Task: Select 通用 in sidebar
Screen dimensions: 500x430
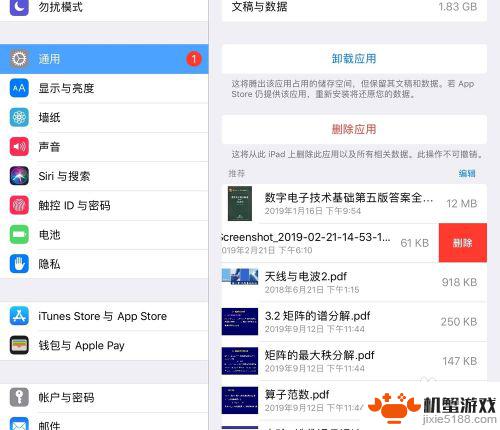Action: click(104, 59)
